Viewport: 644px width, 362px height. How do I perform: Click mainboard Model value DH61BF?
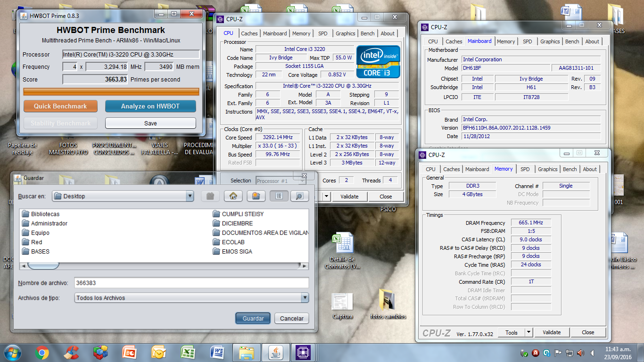(x=506, y=68)
